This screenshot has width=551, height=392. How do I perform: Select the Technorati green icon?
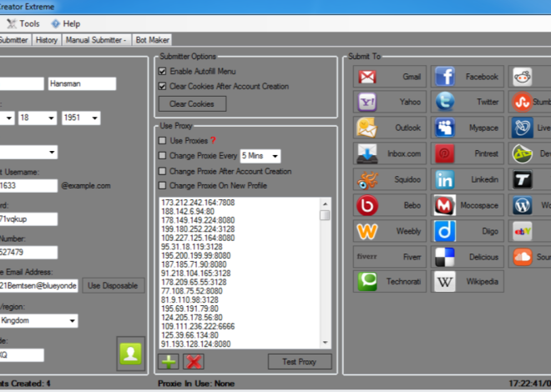pos(367,281)
